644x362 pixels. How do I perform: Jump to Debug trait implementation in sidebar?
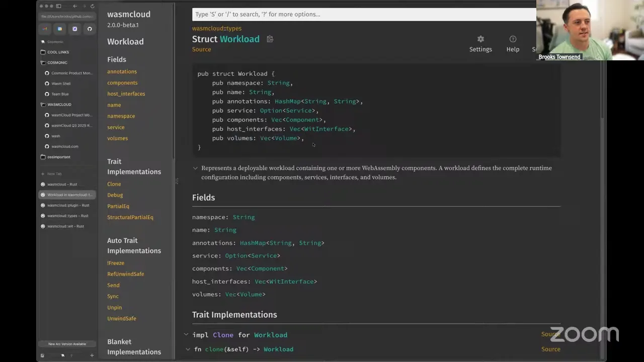click(x=115, y=195)
